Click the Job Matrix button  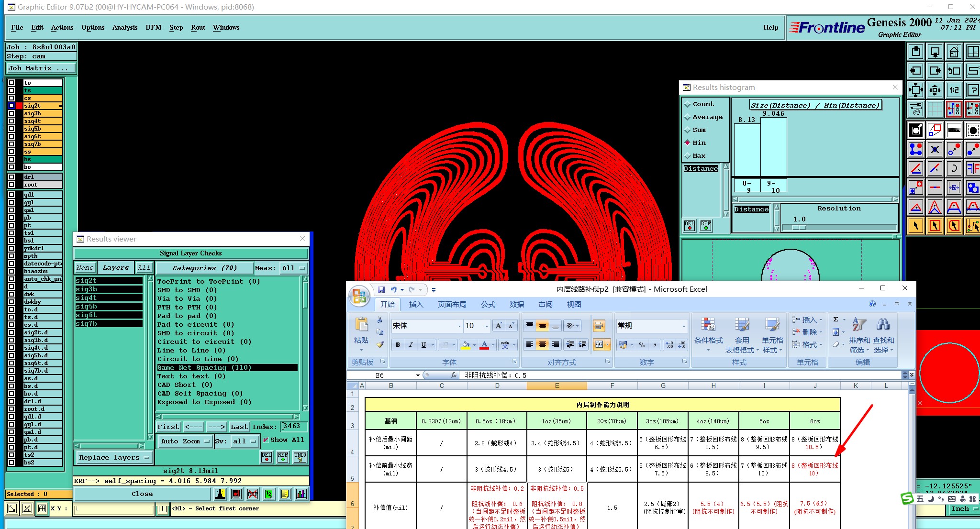(x=40, y=68)
